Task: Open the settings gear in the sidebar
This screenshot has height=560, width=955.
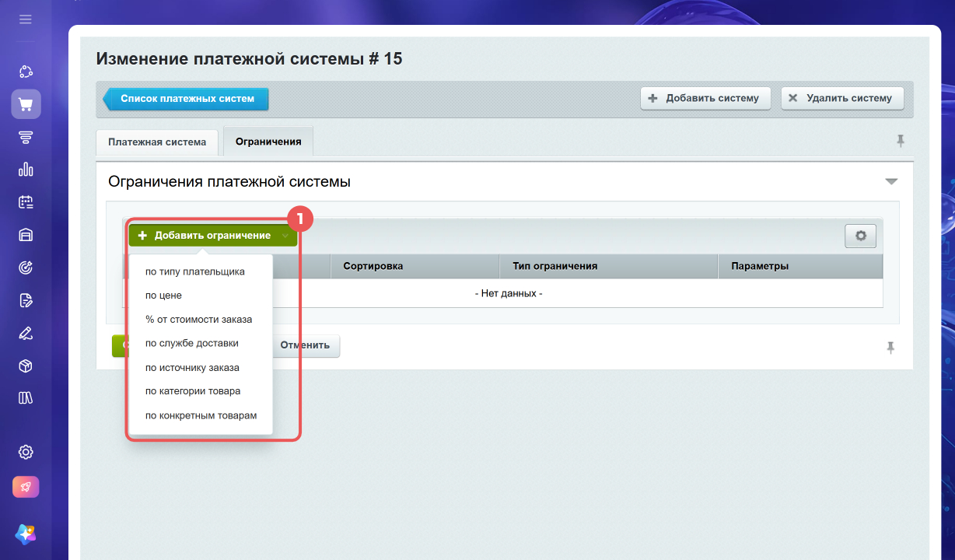Action: [26, 452]
